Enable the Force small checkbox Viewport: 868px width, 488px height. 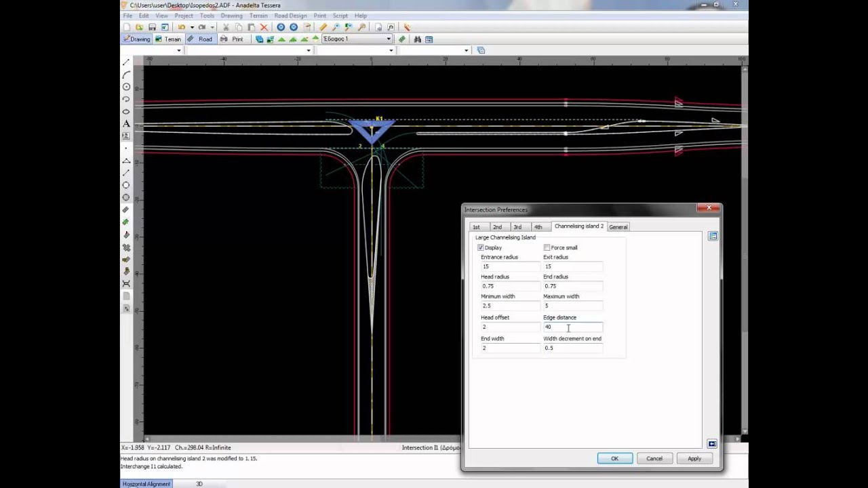coord(547,247)
